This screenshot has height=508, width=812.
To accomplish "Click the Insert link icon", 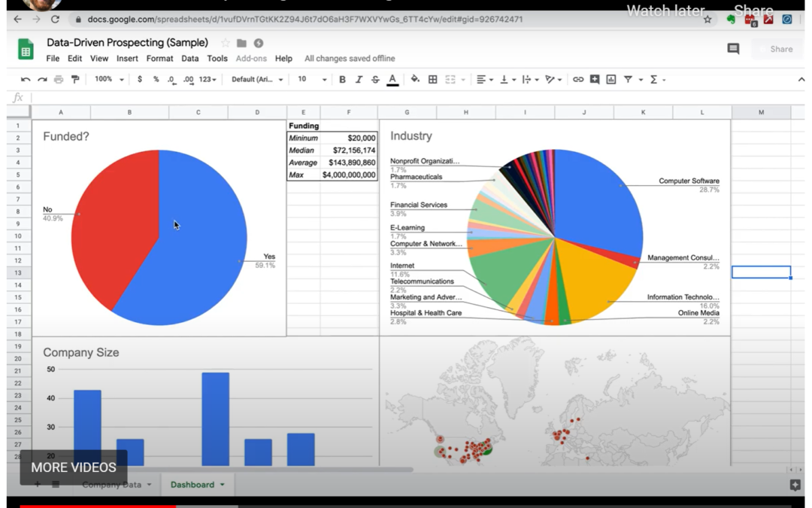I will (x=578, y=79).
